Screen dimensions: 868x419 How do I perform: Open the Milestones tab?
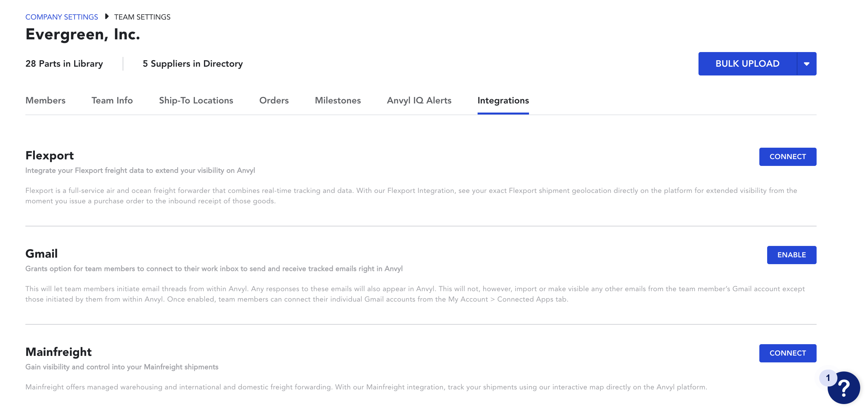(338, 101)
